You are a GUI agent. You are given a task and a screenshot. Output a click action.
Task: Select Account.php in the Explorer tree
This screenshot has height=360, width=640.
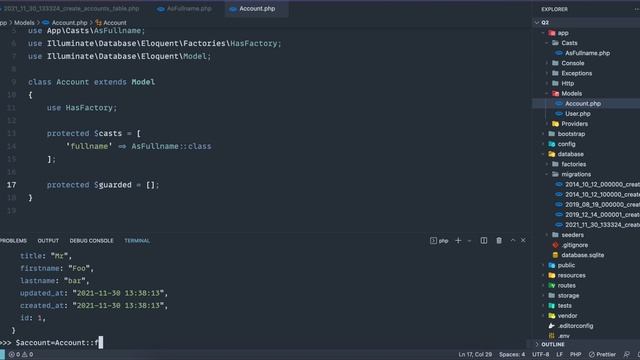[583, 104]
